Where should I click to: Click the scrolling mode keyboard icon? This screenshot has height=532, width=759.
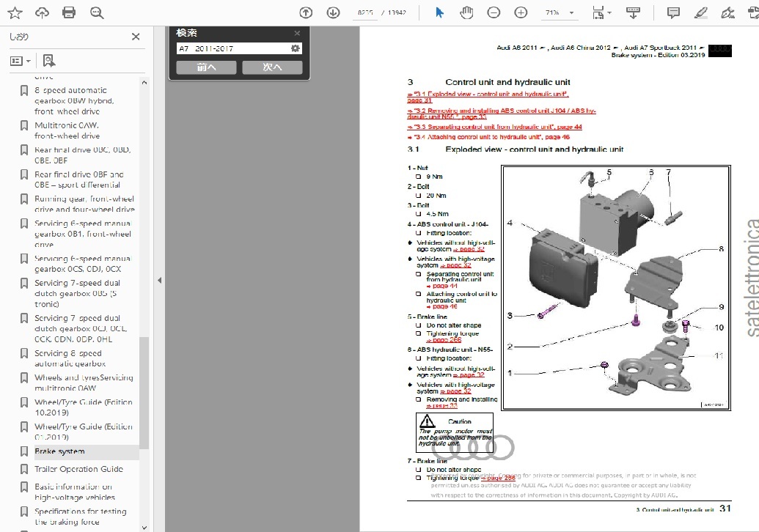(x=633, y=12)
